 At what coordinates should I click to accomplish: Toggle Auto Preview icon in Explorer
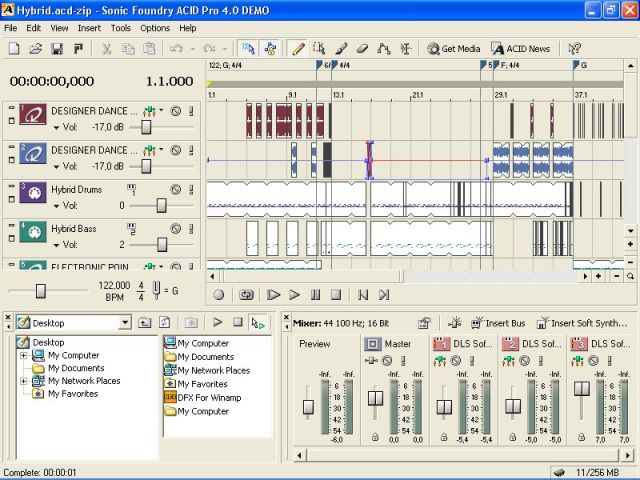click(x=258, y=323)
